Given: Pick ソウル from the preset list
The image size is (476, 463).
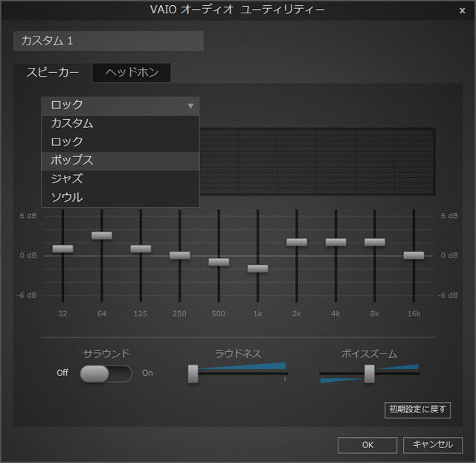Looking at the screenshot, I should (x=120, y=197).
